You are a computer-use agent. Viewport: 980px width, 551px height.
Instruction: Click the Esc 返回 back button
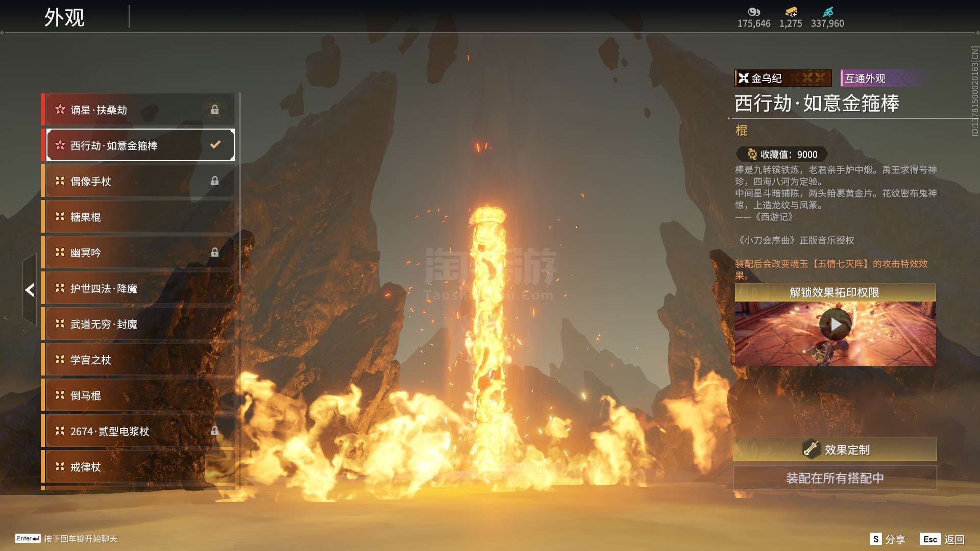point(942,539)
